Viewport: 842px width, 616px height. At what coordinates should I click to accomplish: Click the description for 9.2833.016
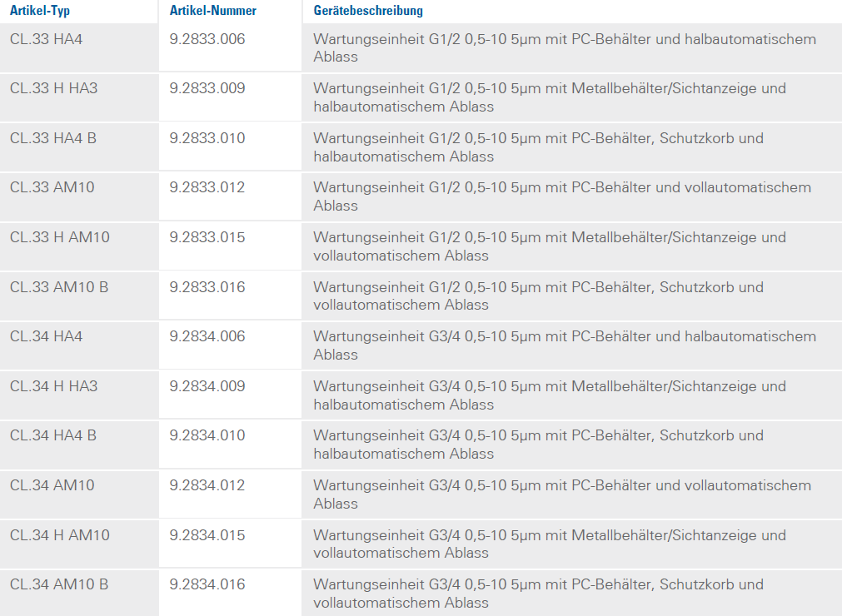[538, 296]
